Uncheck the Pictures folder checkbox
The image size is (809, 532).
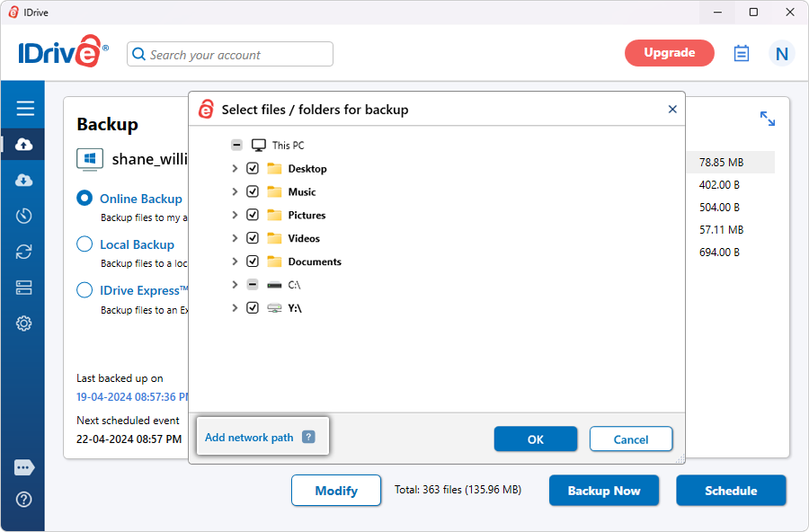(253, 216)
